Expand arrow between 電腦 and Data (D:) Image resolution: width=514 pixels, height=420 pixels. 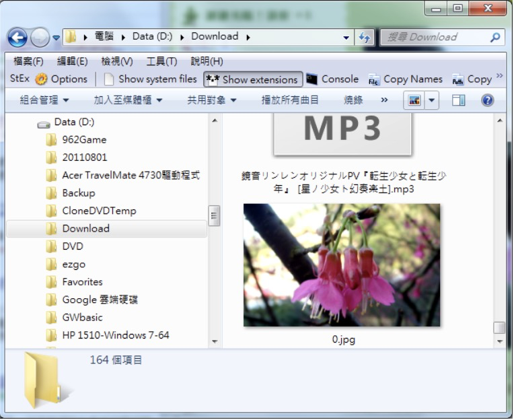pos(123,38)
